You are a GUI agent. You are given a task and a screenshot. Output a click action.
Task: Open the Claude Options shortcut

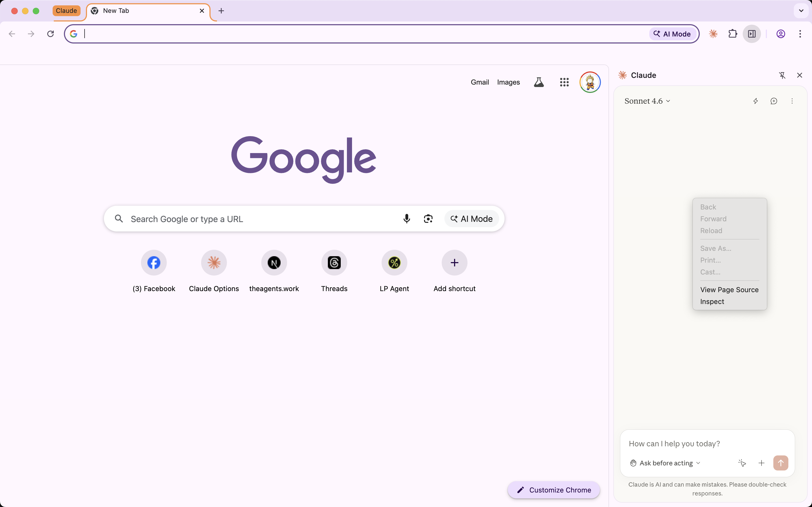(214, 271)
